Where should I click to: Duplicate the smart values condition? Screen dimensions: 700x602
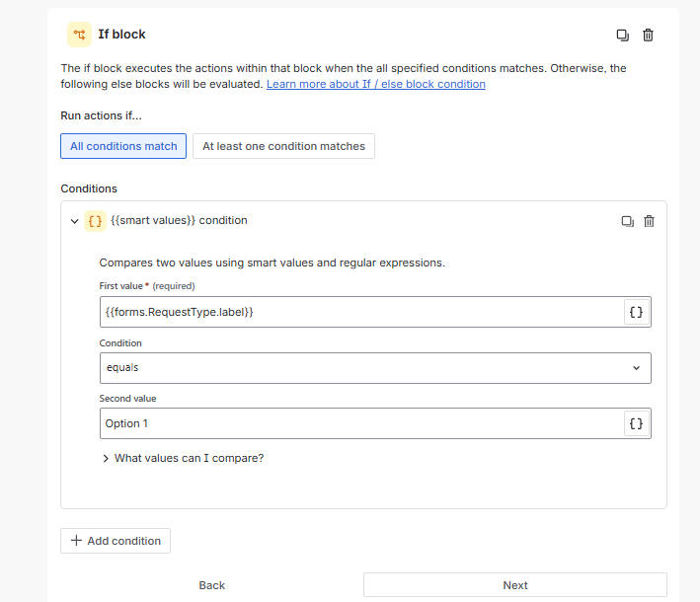click(x=627, y=221)
